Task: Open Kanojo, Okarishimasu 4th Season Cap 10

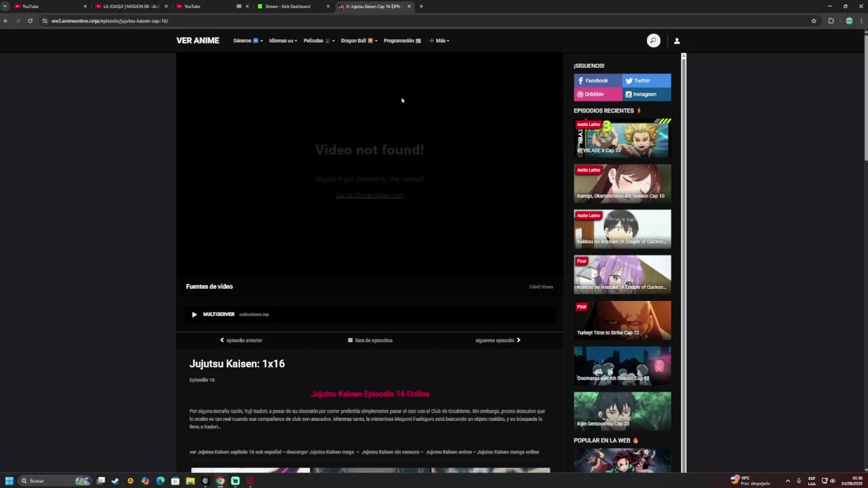Action: click(623, 183)
